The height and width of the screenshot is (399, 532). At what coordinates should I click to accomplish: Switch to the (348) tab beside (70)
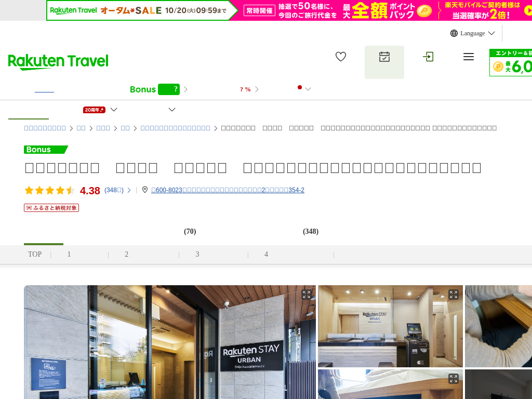click(311, 231)
